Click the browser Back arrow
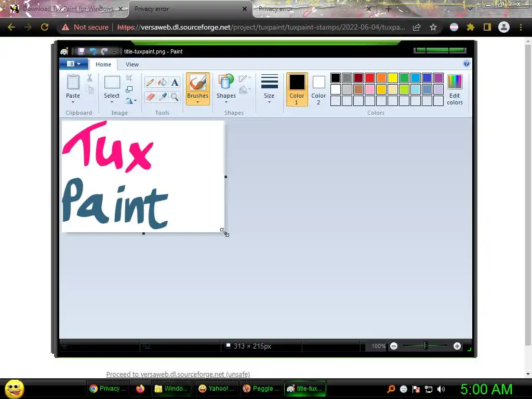Image resolution: width=532 pixels, height=399 pixels. pos(11,27)
